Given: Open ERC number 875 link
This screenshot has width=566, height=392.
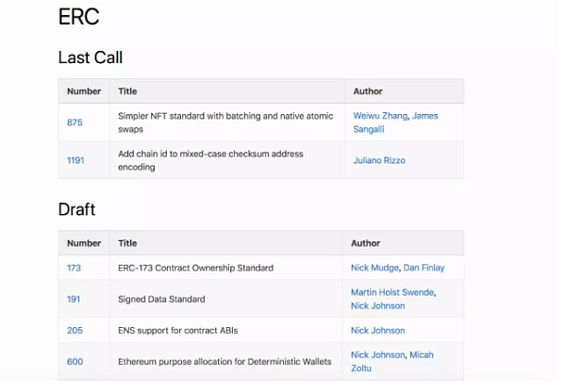Looking at the screenshot, I should coord(75,122).
